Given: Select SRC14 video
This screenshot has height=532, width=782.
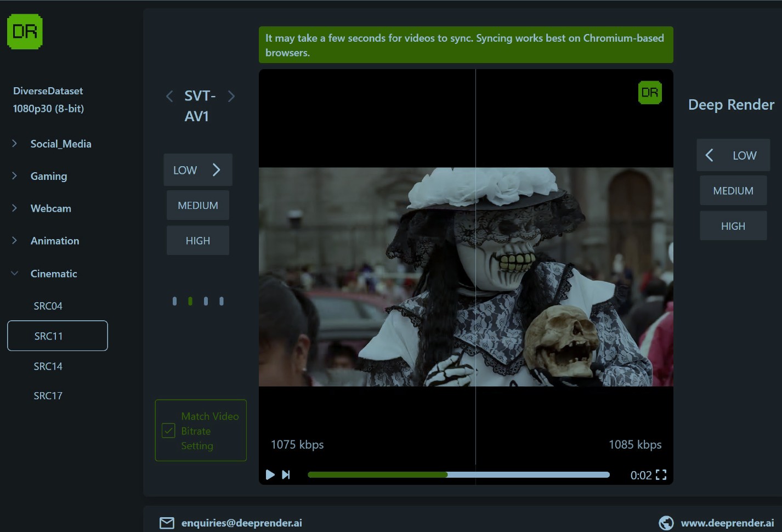Looking at the screenshot, I should pyautogui.click(x=48, y=366).
